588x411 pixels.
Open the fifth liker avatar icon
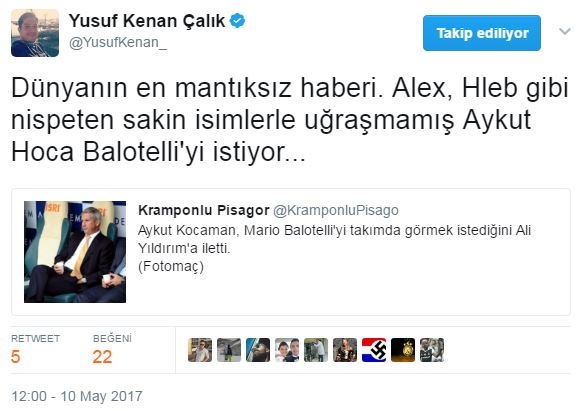316,350
